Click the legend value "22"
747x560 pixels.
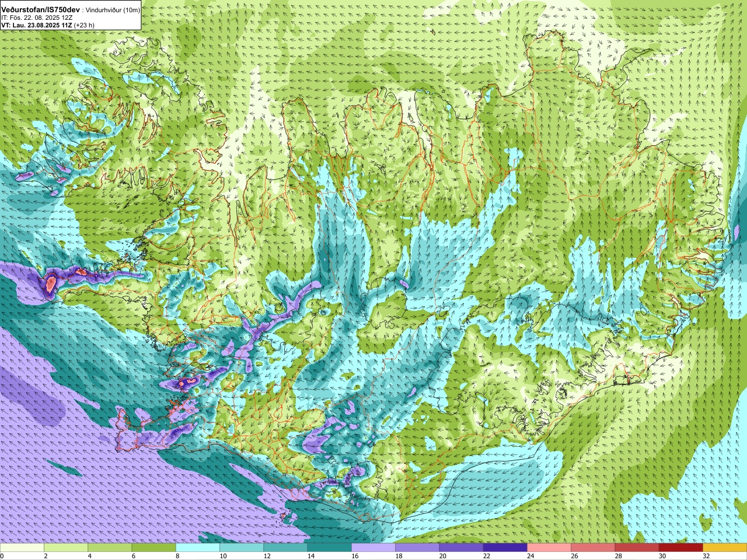point(487,556)
